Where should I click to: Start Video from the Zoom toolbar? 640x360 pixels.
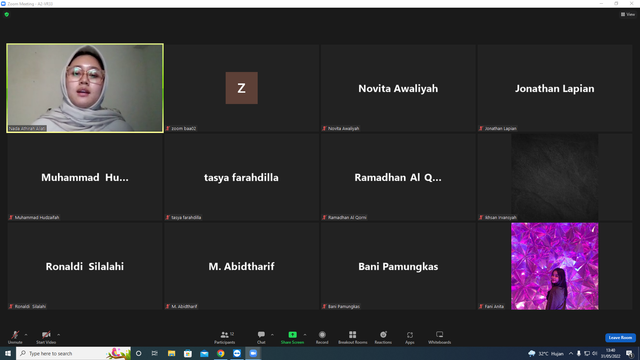click(46, 337)
